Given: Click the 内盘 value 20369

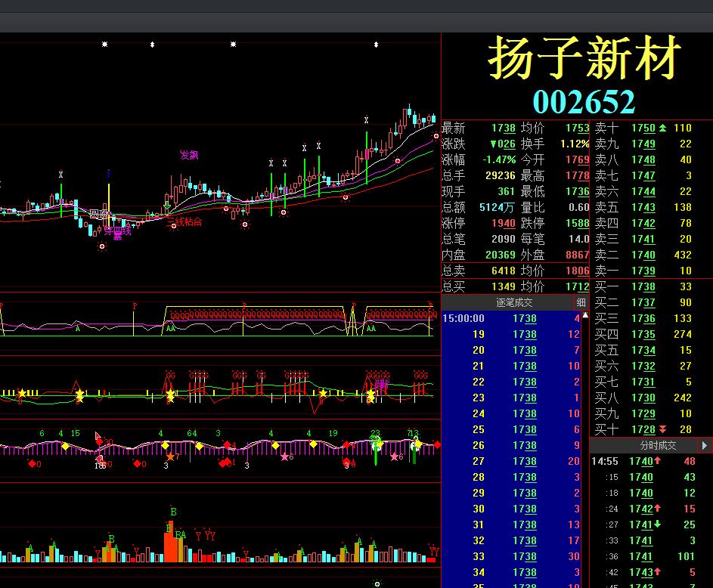Looking at the screenshot, I should 501,255.
